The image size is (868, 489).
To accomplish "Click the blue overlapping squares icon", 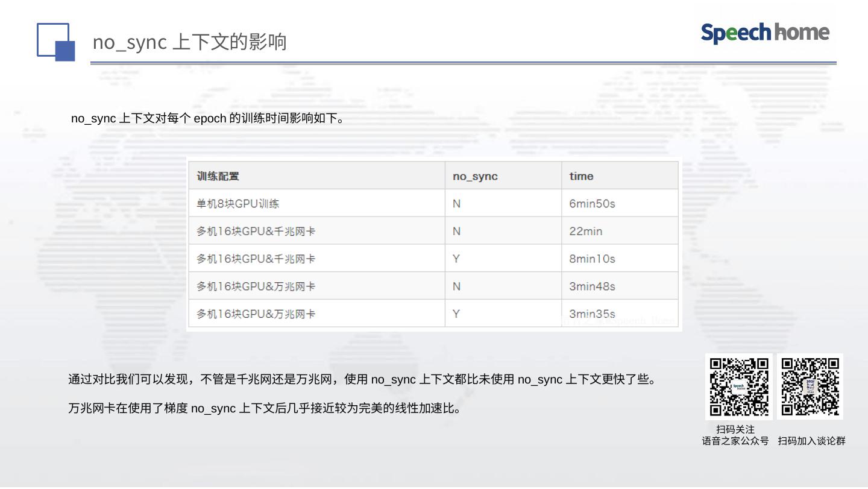I will click(55, 42).
